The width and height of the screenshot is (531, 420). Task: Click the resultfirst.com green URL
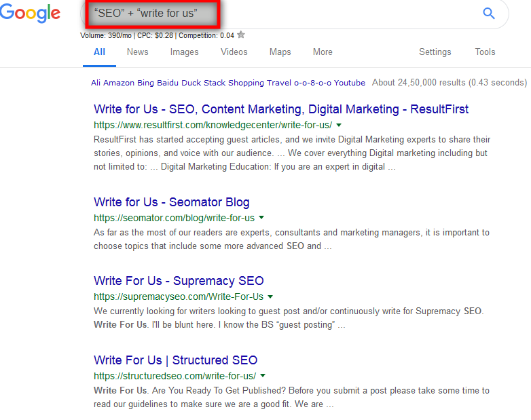point(213,125)
